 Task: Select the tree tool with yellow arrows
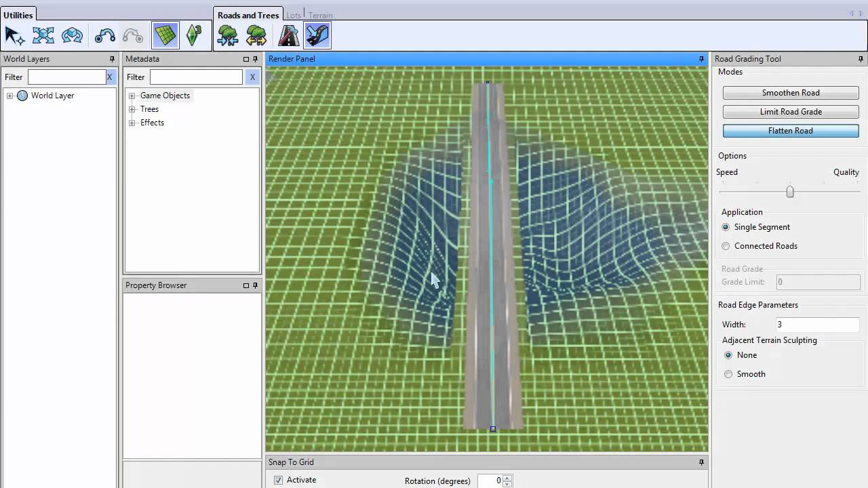256,35
